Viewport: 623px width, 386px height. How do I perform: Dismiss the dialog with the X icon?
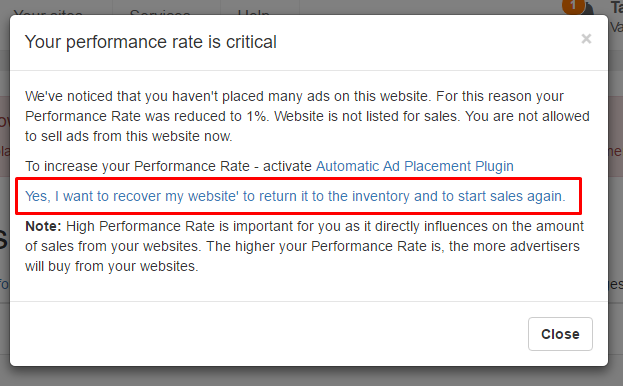coord(586,39)
